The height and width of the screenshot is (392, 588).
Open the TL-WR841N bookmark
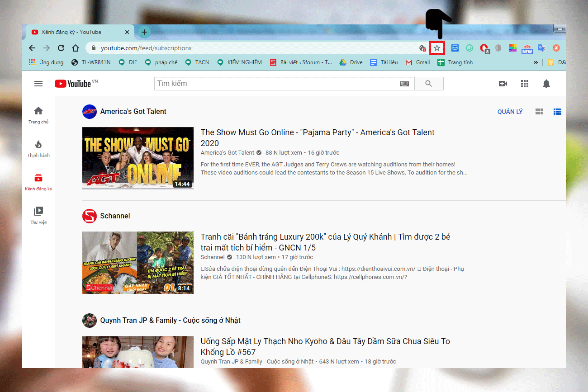click(x=90, y=62)
